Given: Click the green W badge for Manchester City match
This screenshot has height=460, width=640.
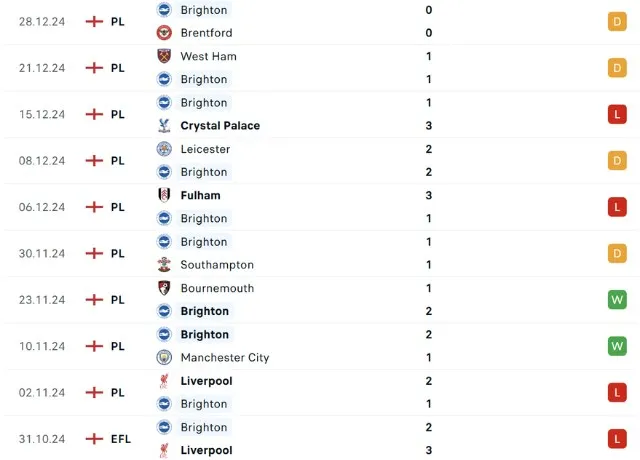Looking at the screenshot, I should [617, 346].
